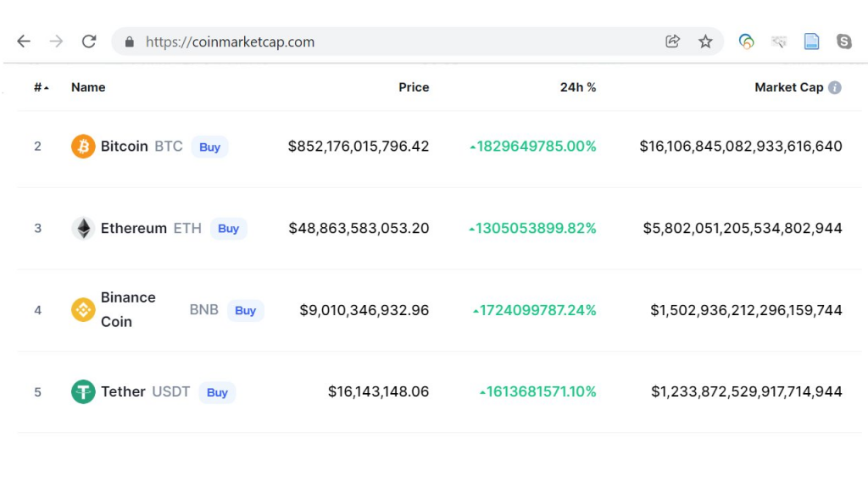Click the Bitcoin coin logo icon
Screen dimensions: 868x488
(x=83, y=147)
